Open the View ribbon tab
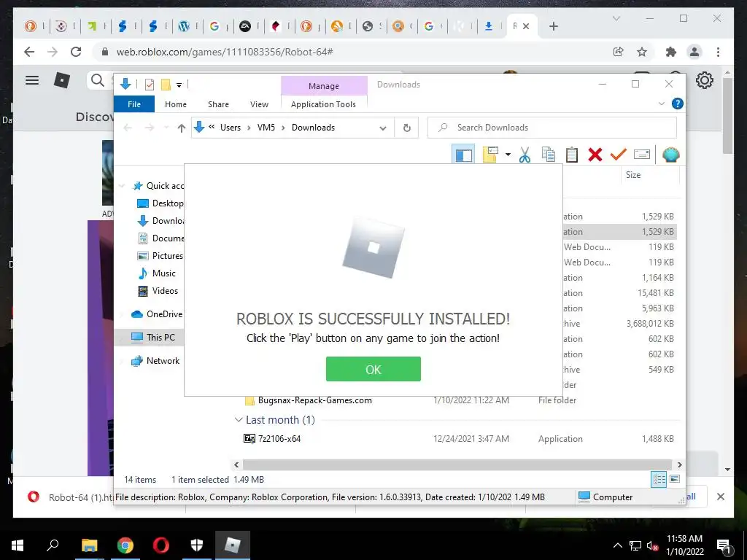This screenshot has width=747, height=560. click(x=259, y=104)
